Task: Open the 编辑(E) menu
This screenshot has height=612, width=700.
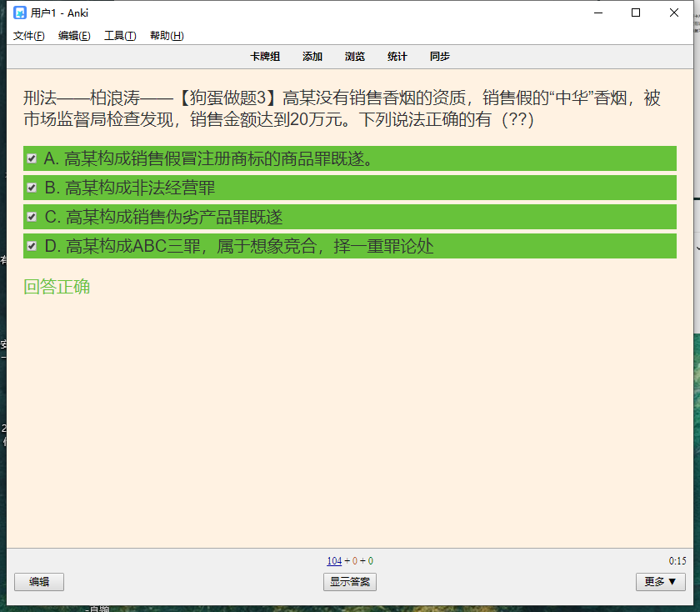Action: pos(74,36)
